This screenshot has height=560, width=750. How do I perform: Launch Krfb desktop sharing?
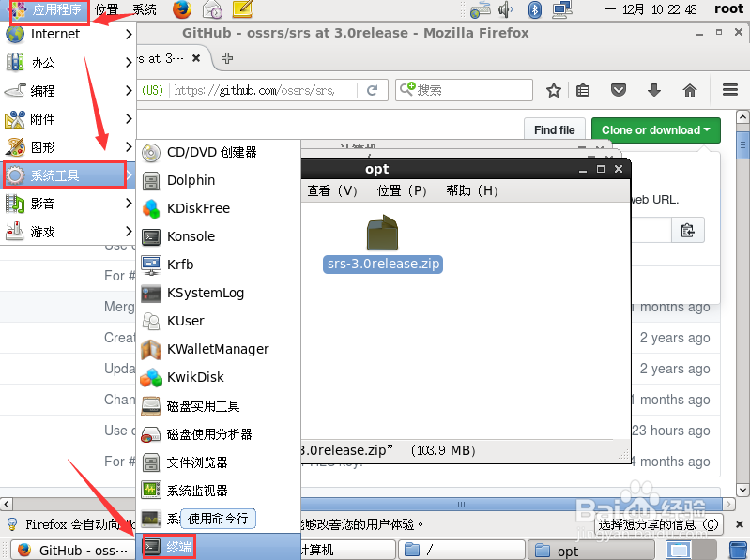click(218, 265)
